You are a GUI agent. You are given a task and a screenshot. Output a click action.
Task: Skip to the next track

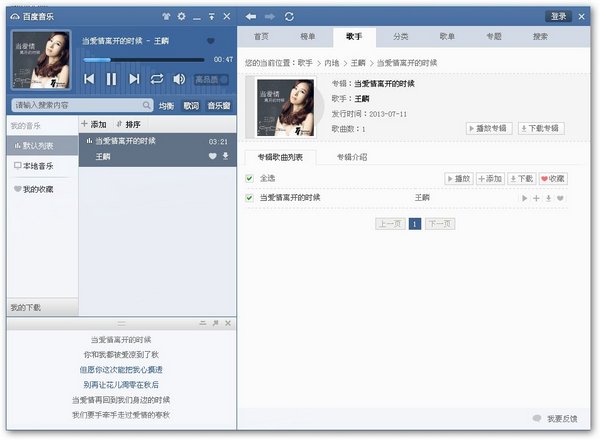pyautogui.click(x=134, y=79)
